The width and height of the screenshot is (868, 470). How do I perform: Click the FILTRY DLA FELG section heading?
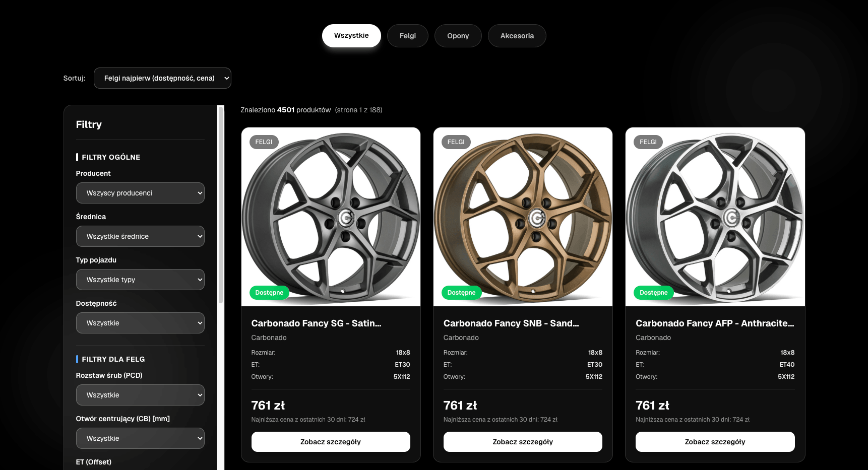(113, 359)
